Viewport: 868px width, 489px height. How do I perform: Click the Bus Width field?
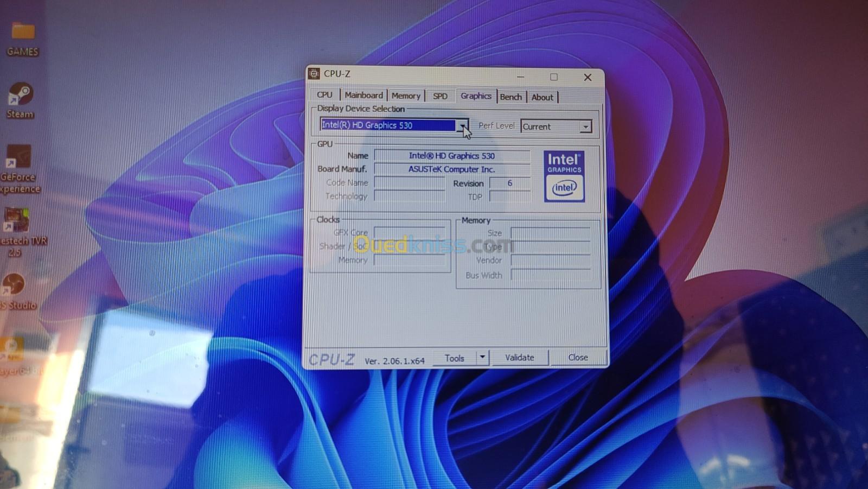[550, 275]
